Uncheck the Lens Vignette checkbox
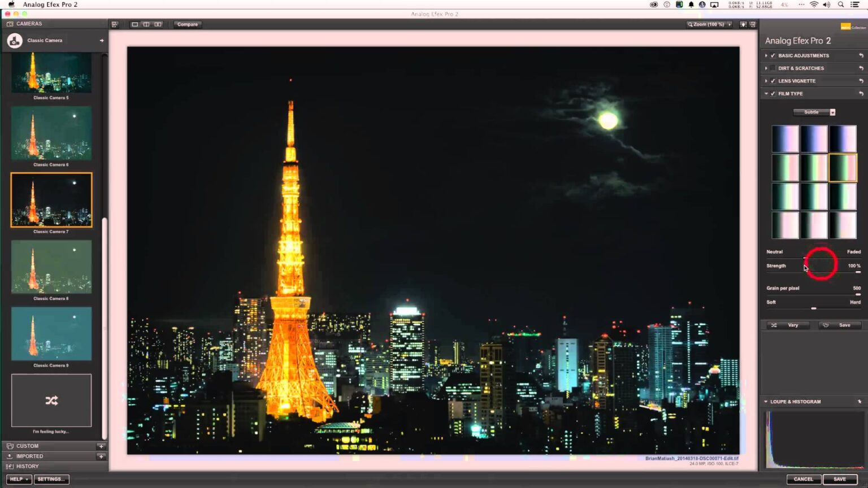868x488 pixels. coord(772,81)
